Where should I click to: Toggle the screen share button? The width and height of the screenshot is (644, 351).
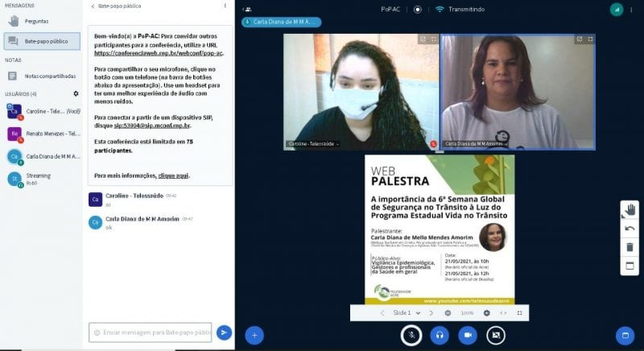coord(496,335)
